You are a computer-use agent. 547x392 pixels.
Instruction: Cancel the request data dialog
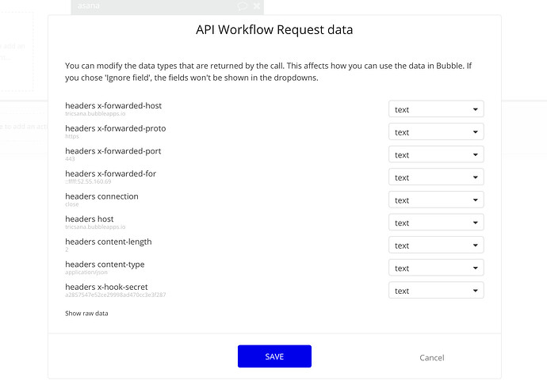[432, 357]
